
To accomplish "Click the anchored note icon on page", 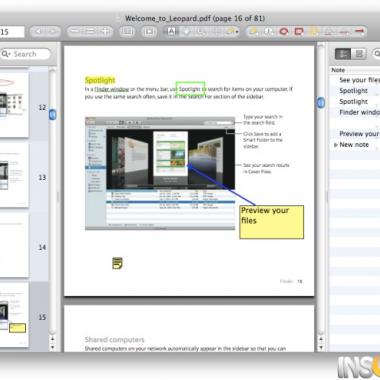I will pyautogui.click(x=117, y=263).
